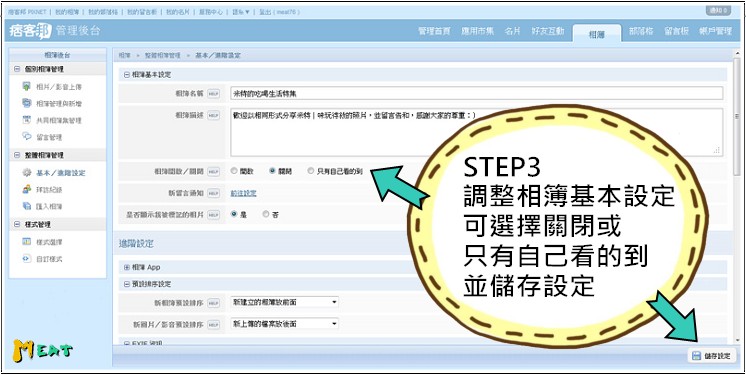Click HELP icon beside 新留言通知
Screen dimensions: 746x375
coord(214,193)
